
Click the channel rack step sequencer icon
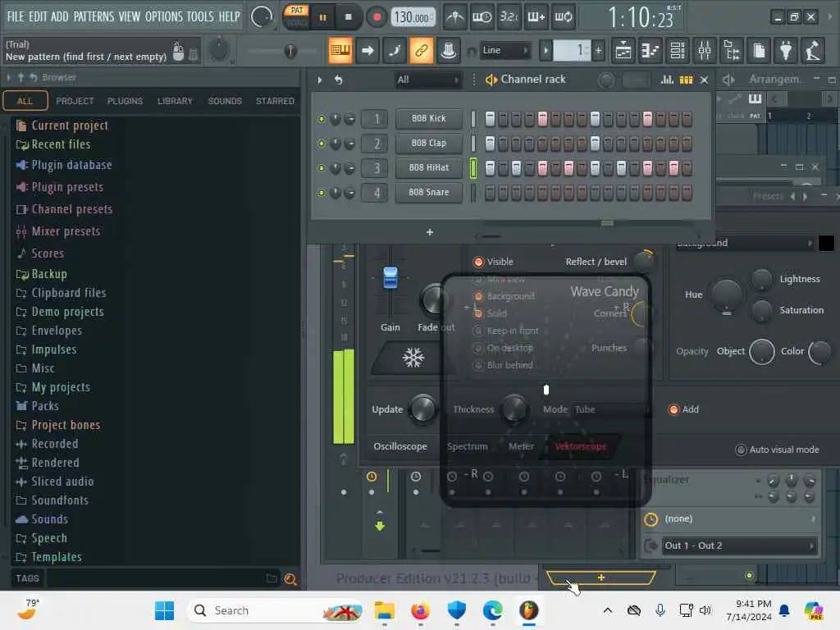click(687, 80)
